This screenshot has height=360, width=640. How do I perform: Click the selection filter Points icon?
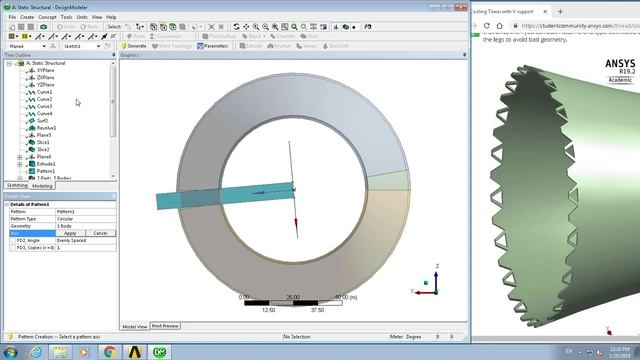pos(153,27)
